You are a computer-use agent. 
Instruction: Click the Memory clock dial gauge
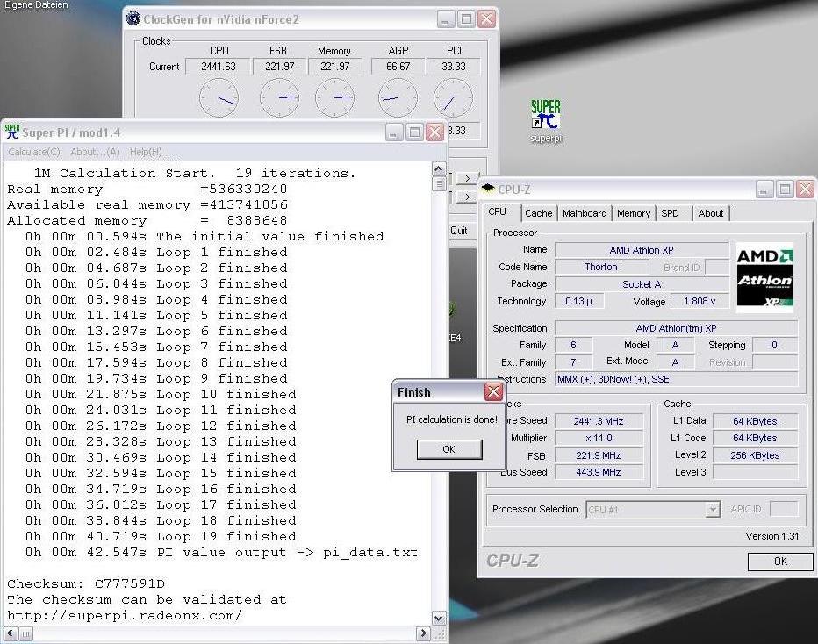pyautogui.click(x=335, y=98)
